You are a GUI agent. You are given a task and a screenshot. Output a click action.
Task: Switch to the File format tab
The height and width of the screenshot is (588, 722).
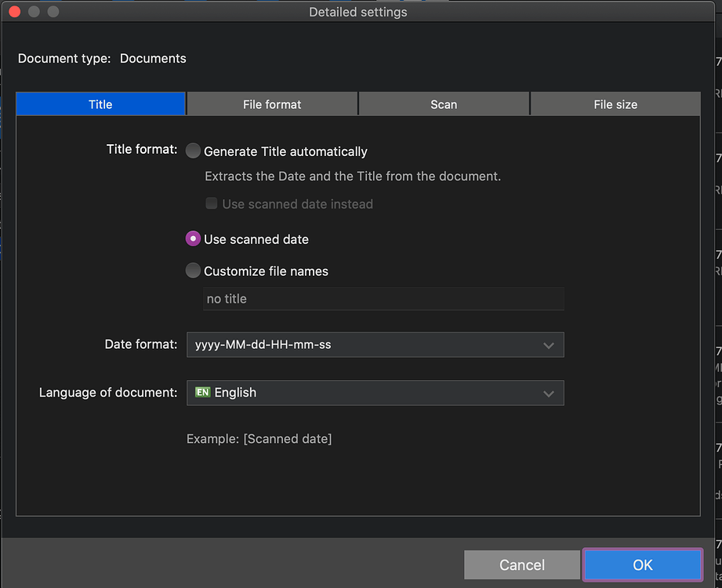272,103
